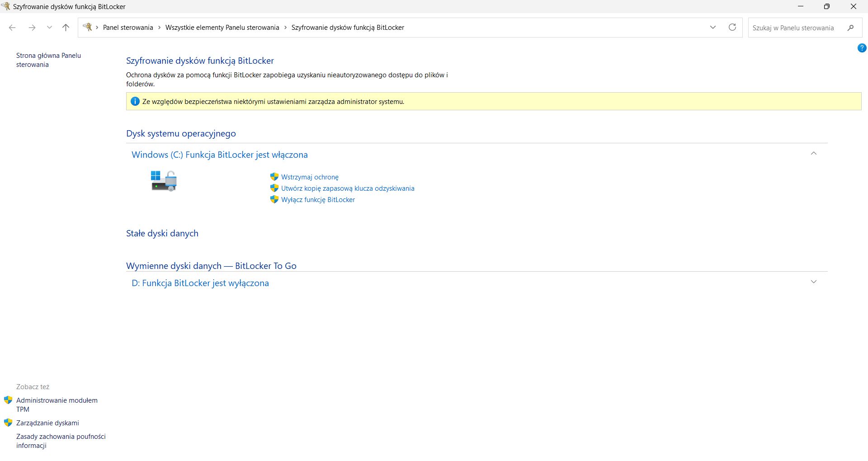Restore down the BitLocker window
Screen dimensions: 868x461
826,6
